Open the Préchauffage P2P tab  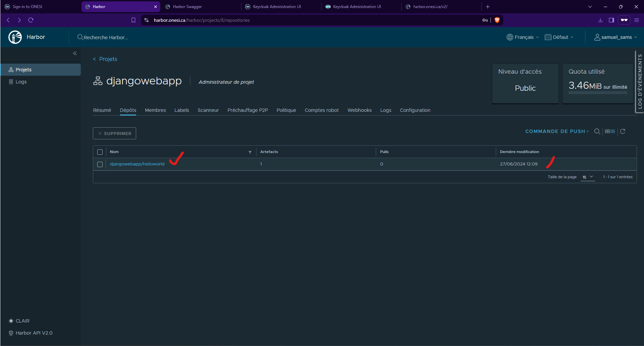coord(248,110)
